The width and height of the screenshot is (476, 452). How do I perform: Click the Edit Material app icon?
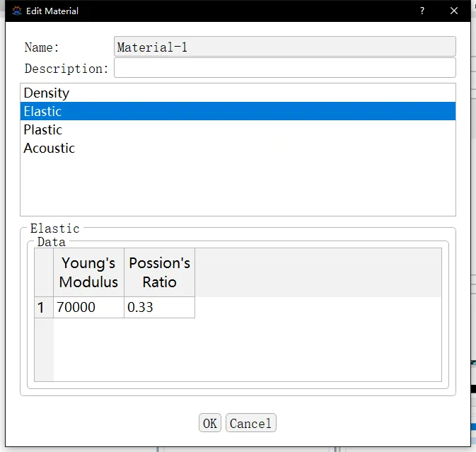17,11
